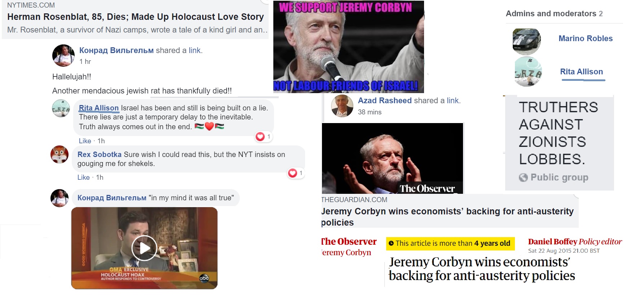Open the Jeremy Corbyn topic tag under The Observer
The image size is (644, 301).
(346, 252)
